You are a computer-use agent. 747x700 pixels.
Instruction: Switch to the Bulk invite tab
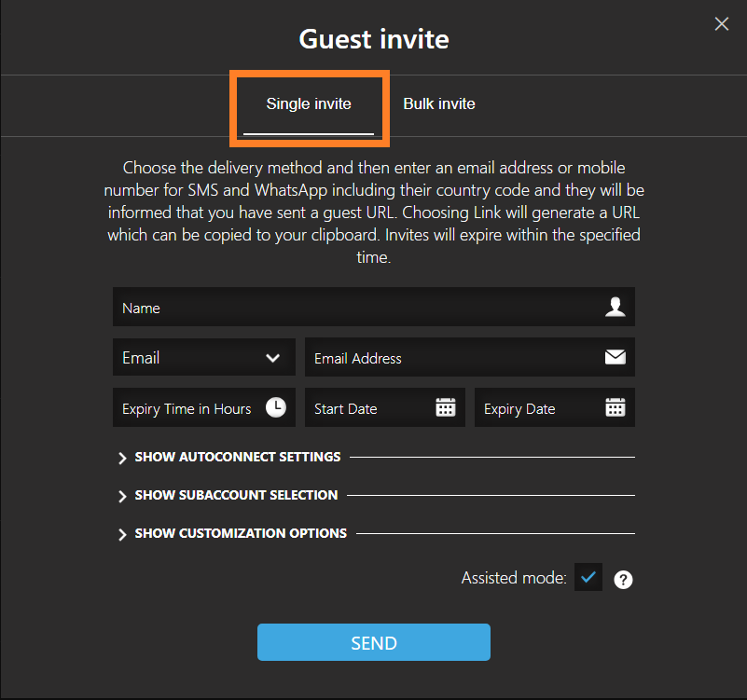pos(438,103)
